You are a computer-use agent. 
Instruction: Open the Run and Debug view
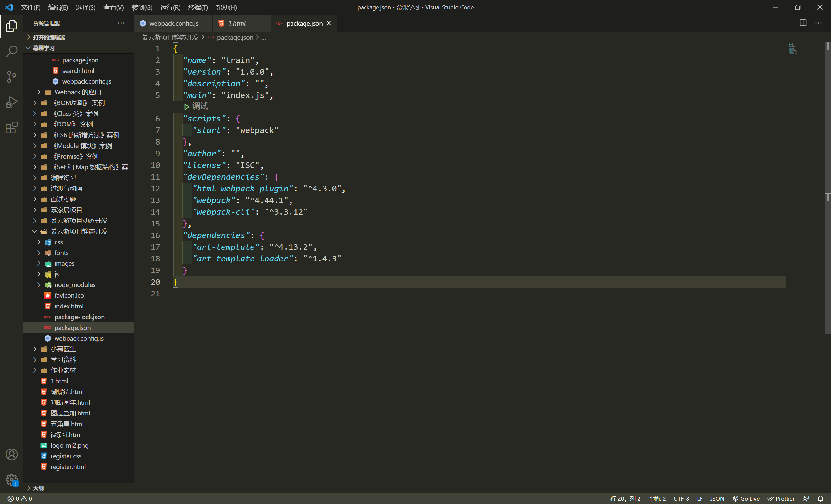pos(11,102)
